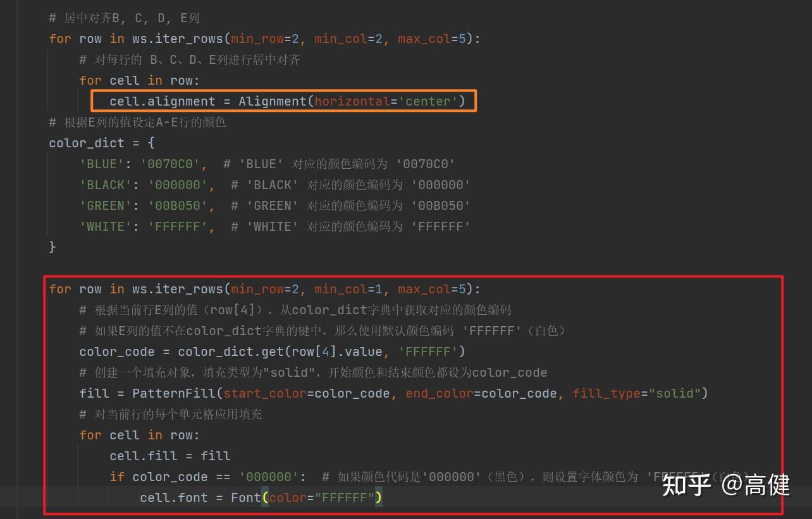Click the 居中对齐 comment at the top
The image size is (812, 519).
123,17
